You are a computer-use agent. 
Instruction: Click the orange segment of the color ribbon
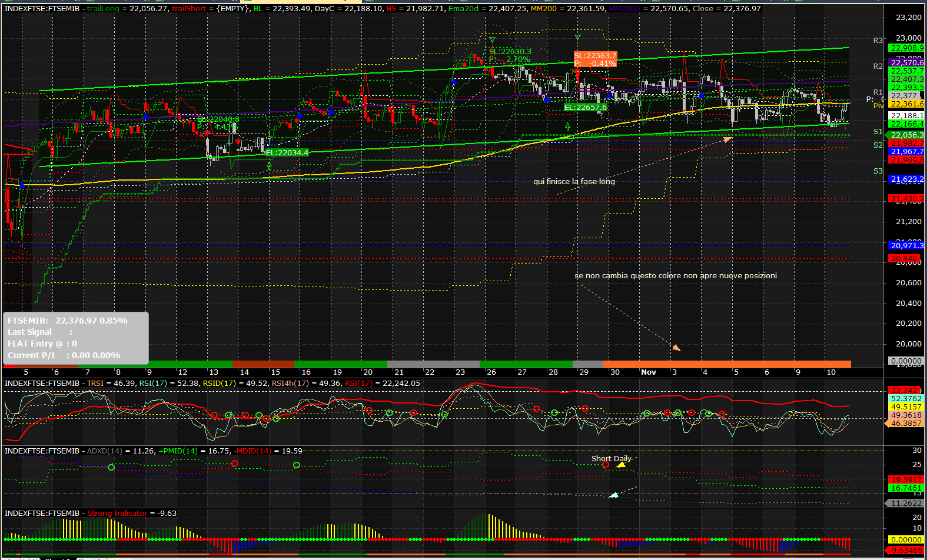coord(727,364)
